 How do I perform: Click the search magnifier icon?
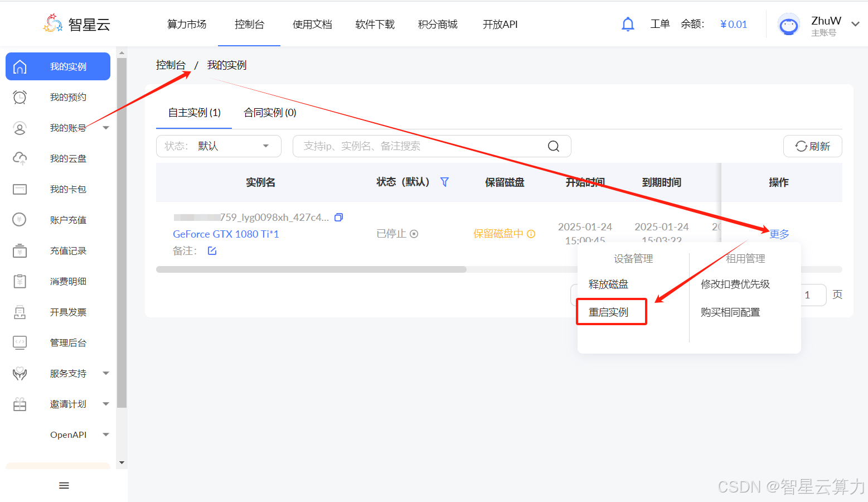pyautogui.click(x=554, y=146)
